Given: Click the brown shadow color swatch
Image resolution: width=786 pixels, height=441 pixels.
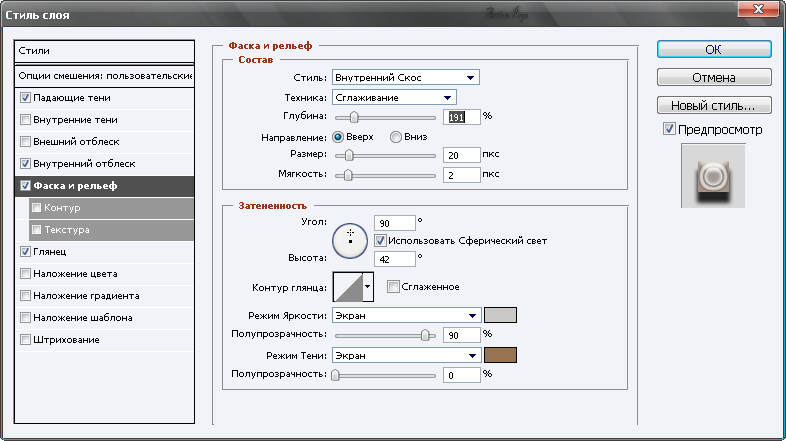Looking at the screenshot, I should click(x=500, y=355).
